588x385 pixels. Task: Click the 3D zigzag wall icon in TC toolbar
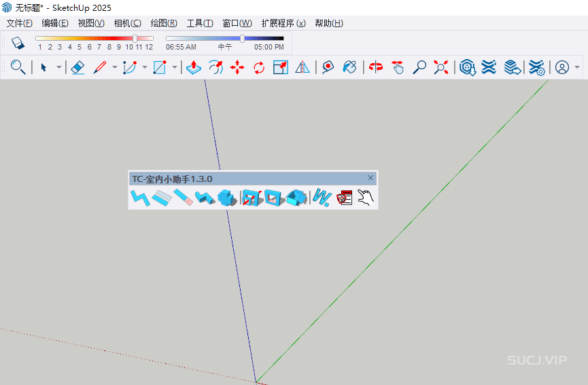pyautogui.click(x=205, y=198)
